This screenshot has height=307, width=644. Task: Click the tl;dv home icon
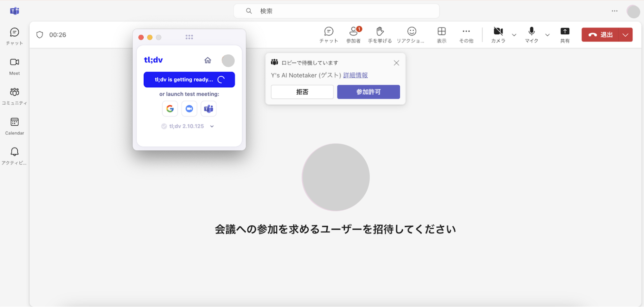pos(208,60)
